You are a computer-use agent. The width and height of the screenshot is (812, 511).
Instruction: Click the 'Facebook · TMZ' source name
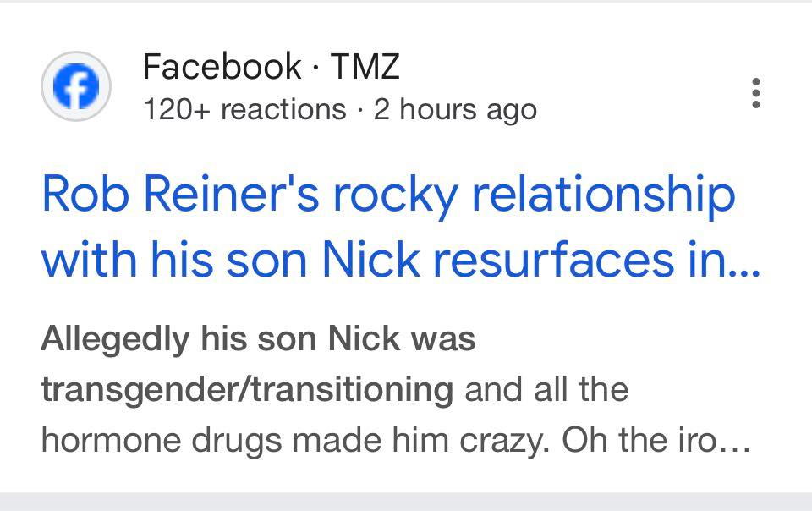271,67
